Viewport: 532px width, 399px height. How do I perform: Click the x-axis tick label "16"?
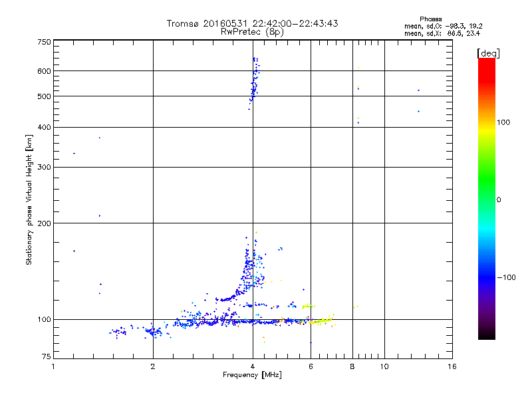[452, 366]
